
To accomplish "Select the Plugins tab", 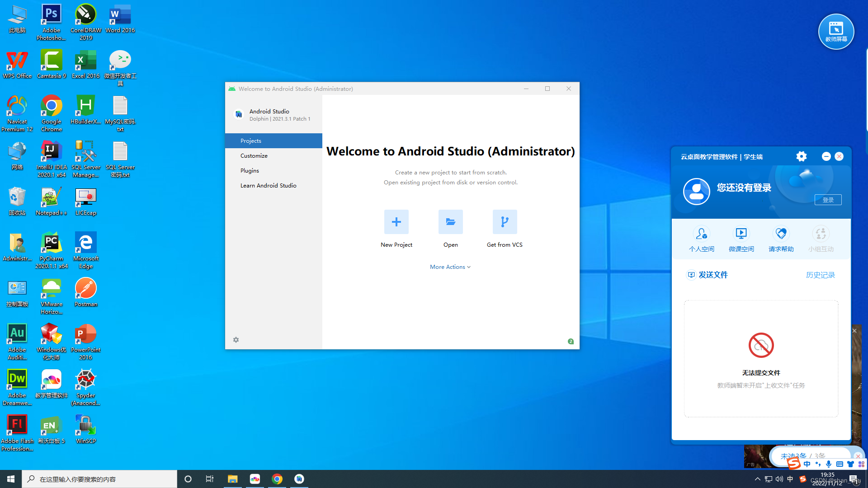I will (250, 171).
